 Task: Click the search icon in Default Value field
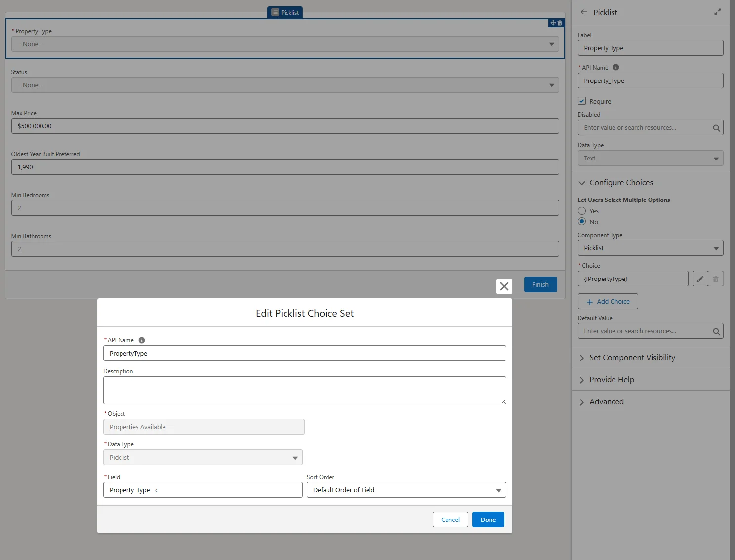(716, 331)
